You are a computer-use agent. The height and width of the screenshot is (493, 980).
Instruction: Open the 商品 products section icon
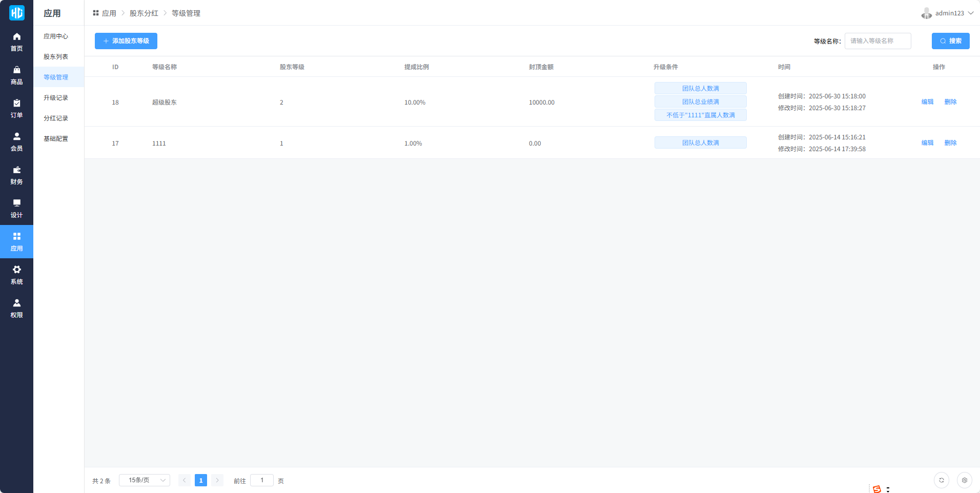[16, 70]
